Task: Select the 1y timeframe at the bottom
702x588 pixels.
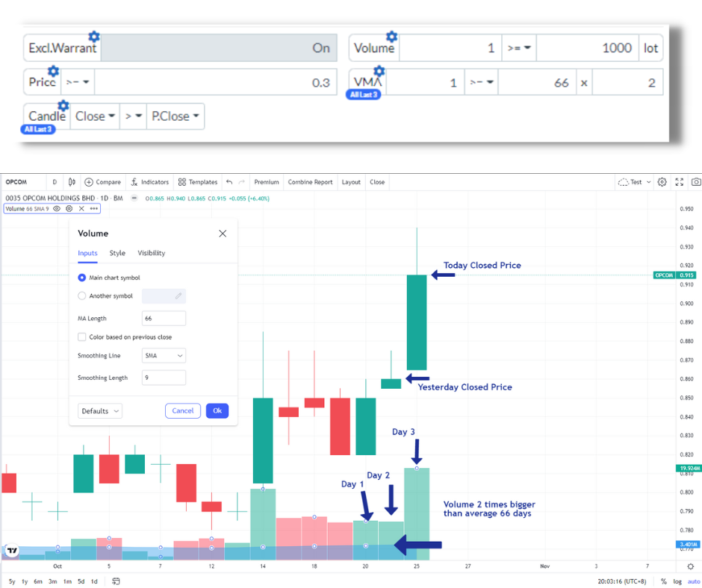Action: coord(24,581)
